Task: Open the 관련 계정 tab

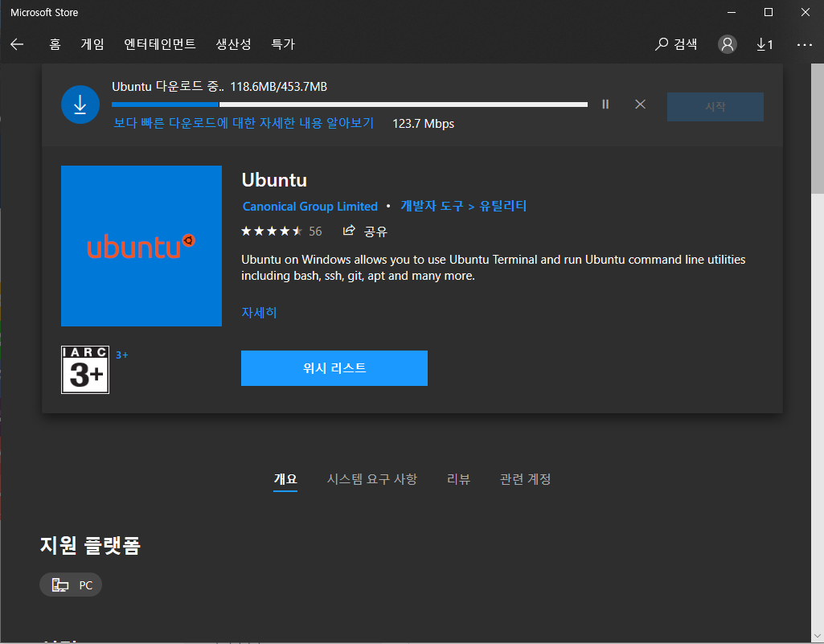Action: tap(525, 479)
